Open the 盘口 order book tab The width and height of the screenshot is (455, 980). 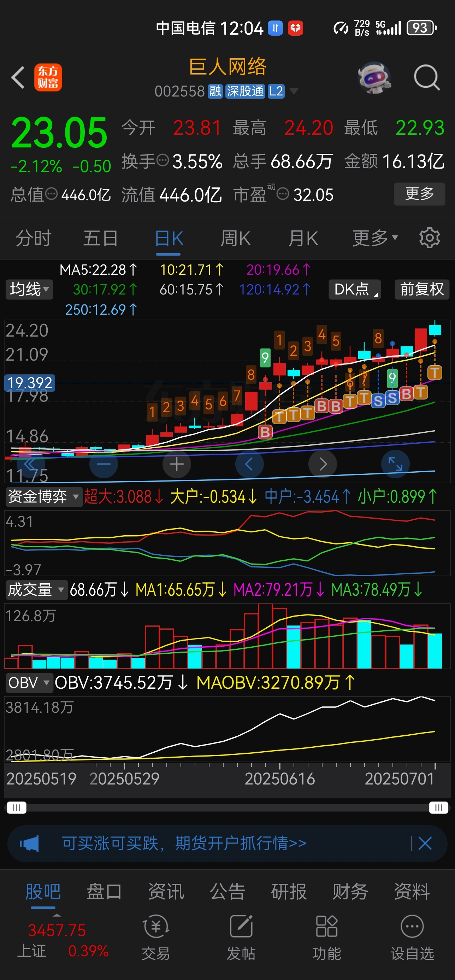coord(104,892)
